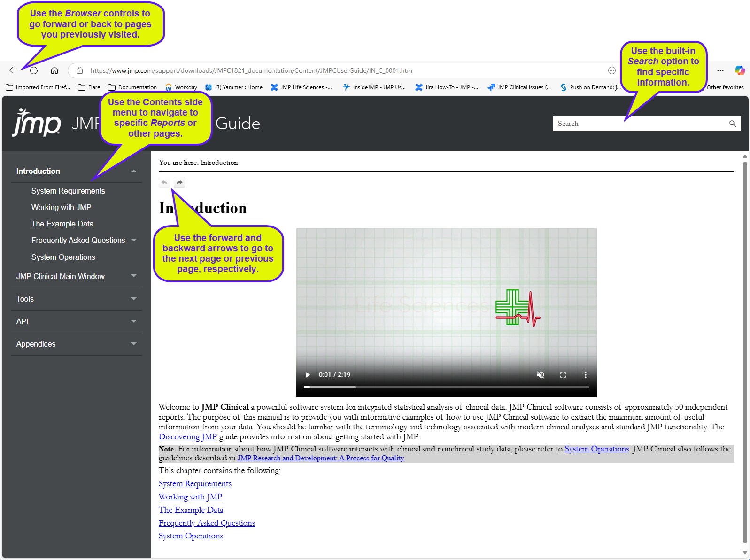
Task: Expand the Tools menu section
Action: [134, 299]
